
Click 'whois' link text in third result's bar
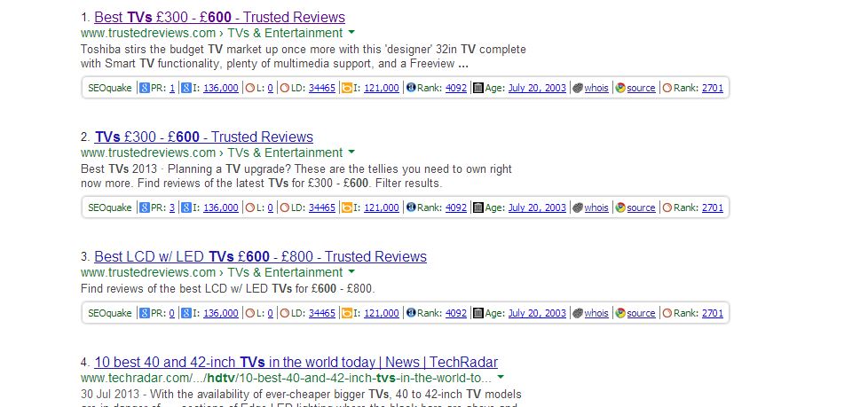tap(596, 314)
